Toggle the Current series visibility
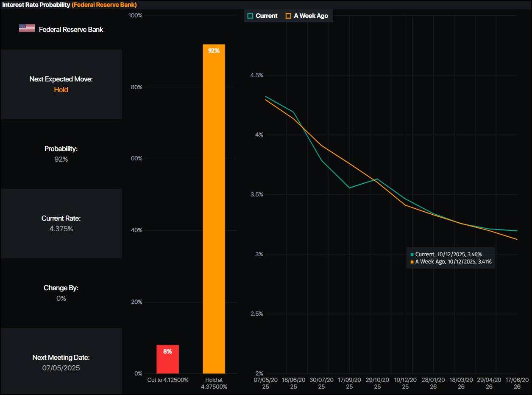Viewport: 532px width, 395px height. [x=264, y=15]
